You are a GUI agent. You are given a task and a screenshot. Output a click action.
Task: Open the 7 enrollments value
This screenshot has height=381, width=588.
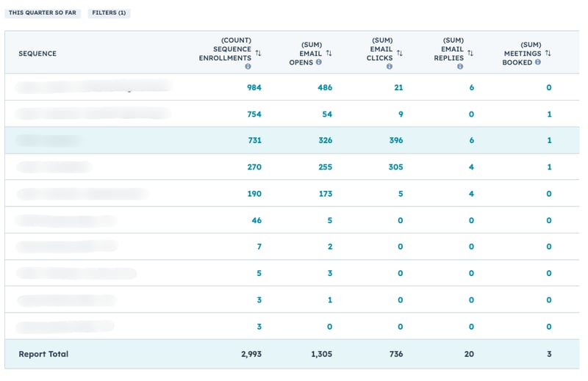pos(259,247)
